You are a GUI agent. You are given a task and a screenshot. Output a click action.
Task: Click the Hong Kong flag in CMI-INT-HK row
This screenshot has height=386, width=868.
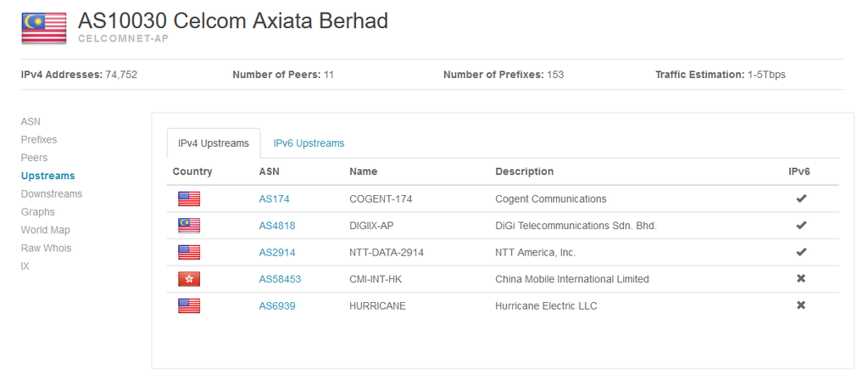(189, 279)
